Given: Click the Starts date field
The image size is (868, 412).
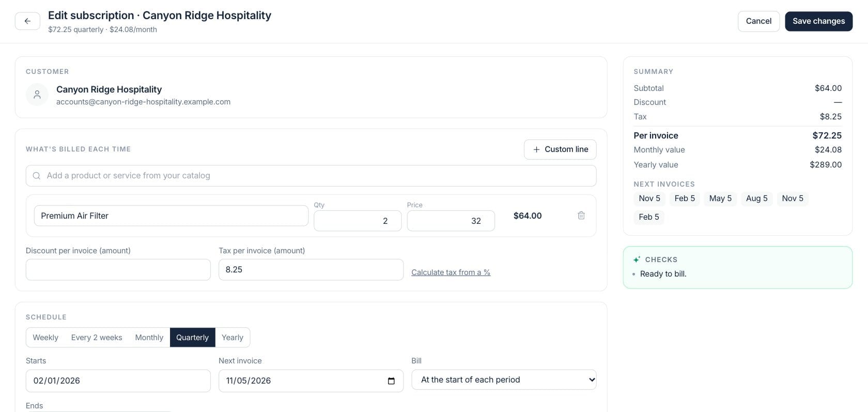Looking at the screenshot, I should click(118, 381).
